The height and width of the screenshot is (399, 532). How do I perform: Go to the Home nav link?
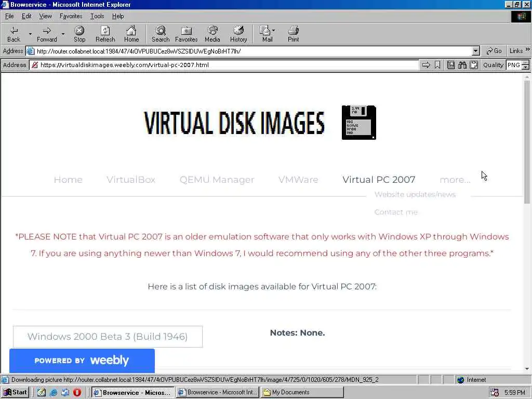[68, 179]
